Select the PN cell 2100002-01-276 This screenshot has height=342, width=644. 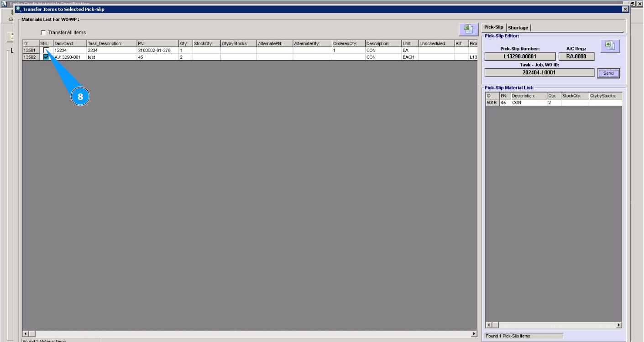pos(157,50)
